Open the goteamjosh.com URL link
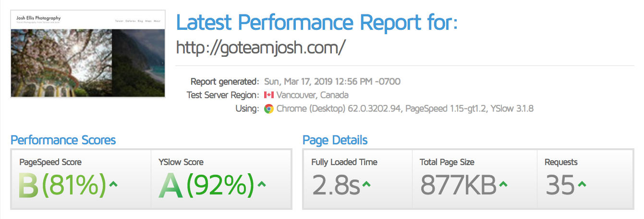 [261, 48]
